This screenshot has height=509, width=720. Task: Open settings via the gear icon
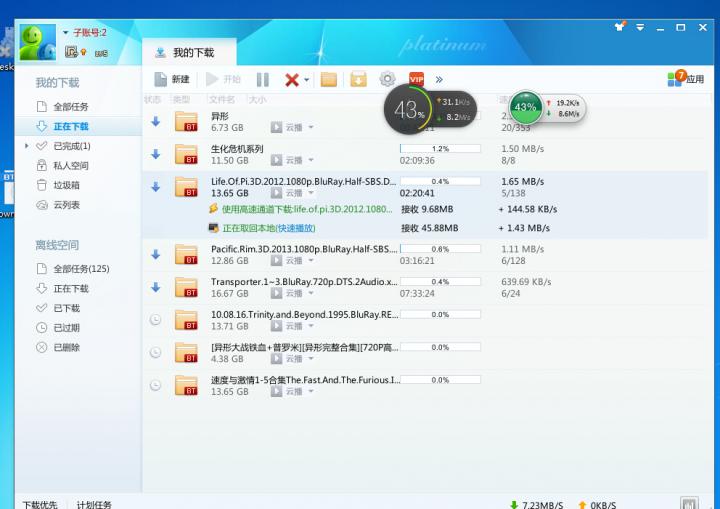(387, 79)
